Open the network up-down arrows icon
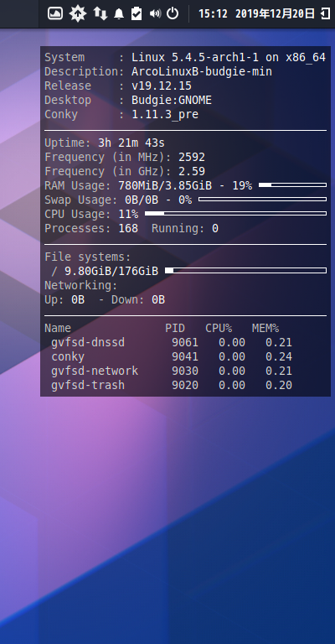 [x=100, y=13]
